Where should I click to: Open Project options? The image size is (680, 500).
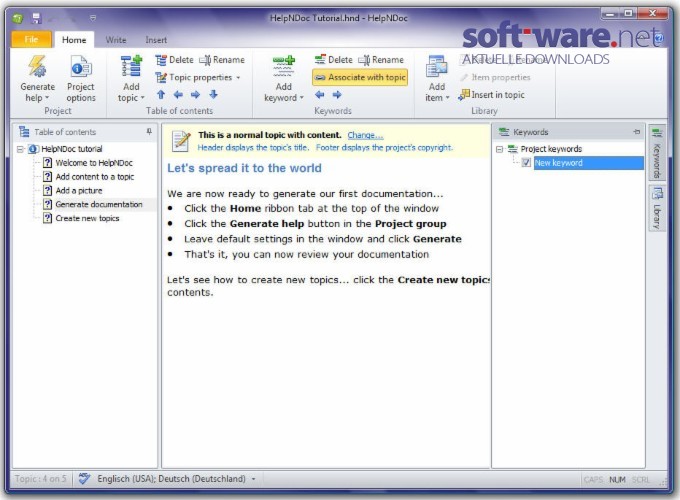(x=81, y=79)
